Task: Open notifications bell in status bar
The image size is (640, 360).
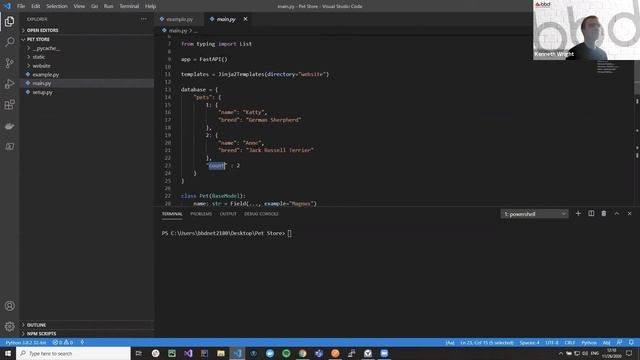Action: coord(631,342)
